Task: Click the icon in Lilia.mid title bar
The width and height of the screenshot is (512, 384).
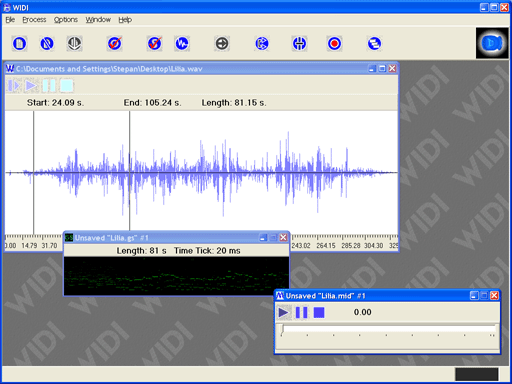Action: tap(280, 296)
